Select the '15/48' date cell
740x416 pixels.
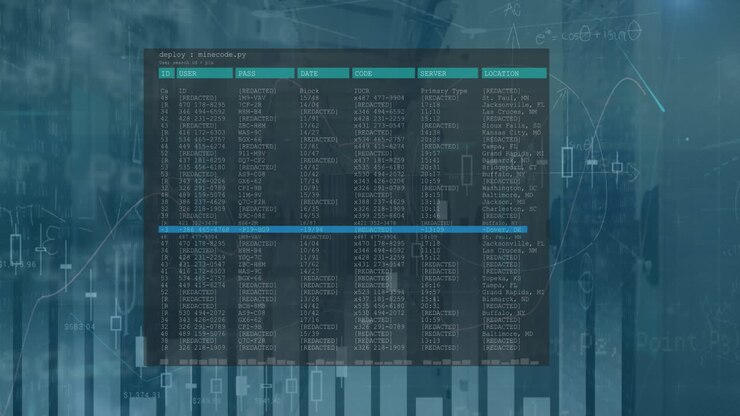coord(309,98)
